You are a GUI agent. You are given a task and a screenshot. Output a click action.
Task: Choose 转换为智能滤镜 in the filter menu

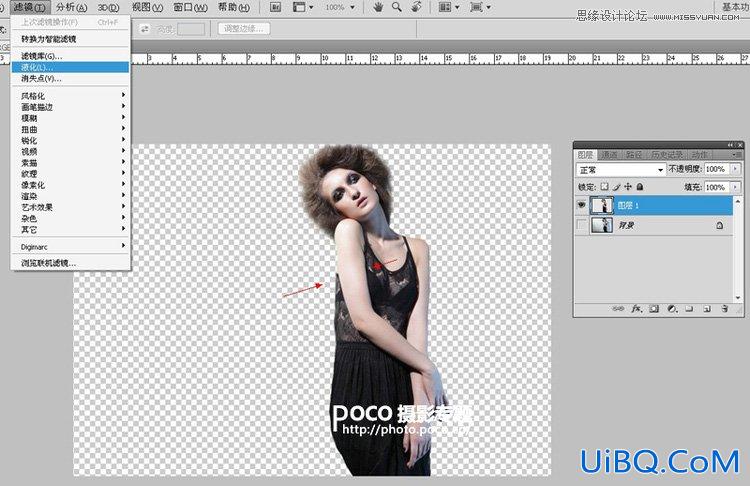[70, 39]
